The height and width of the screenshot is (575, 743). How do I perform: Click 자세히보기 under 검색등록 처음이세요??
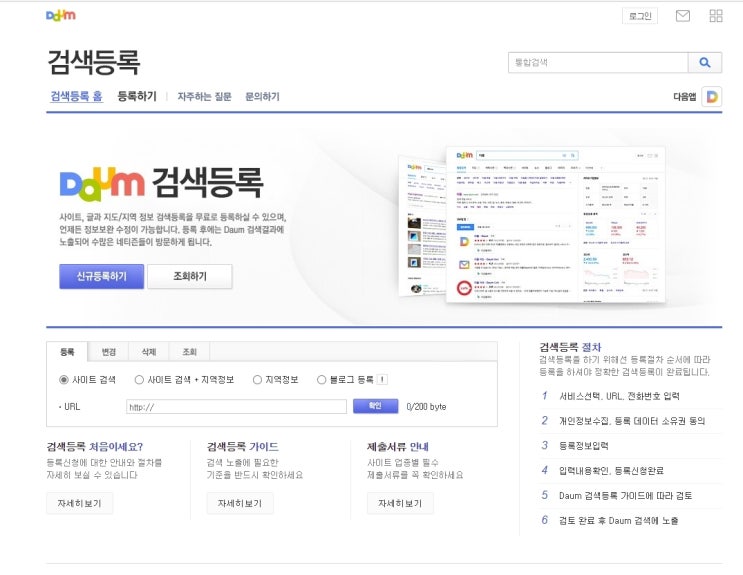pyautogui.click(x=80, y=503)
